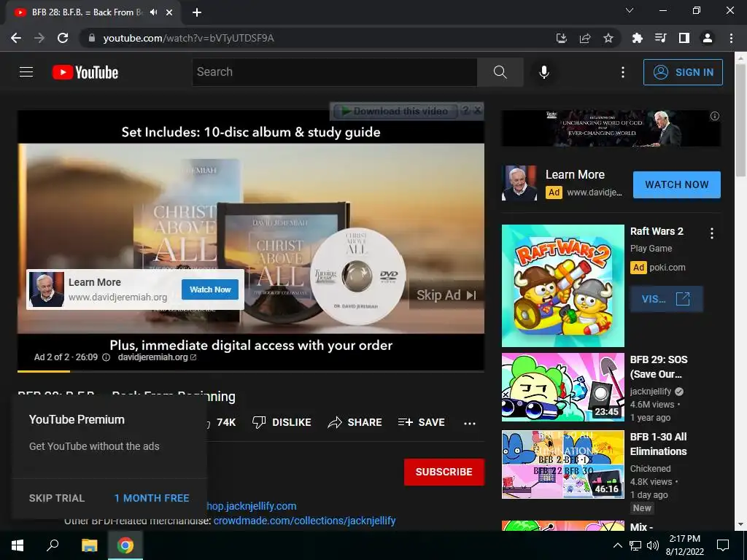Click the page vertical scrollbar

click(x=740, y=119)
